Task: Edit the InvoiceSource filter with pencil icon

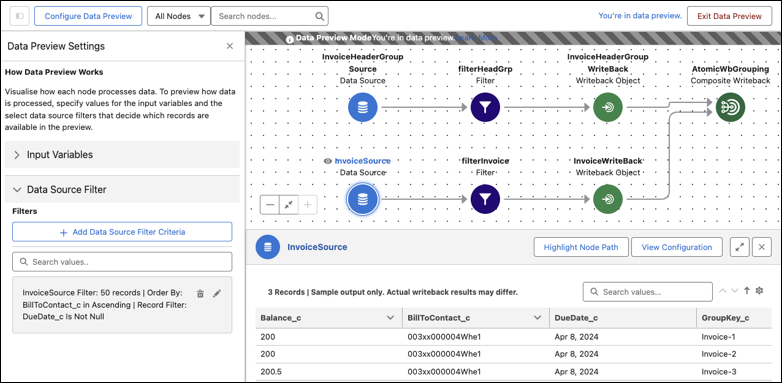Action: pyautogui.click(x=216, y=293)
